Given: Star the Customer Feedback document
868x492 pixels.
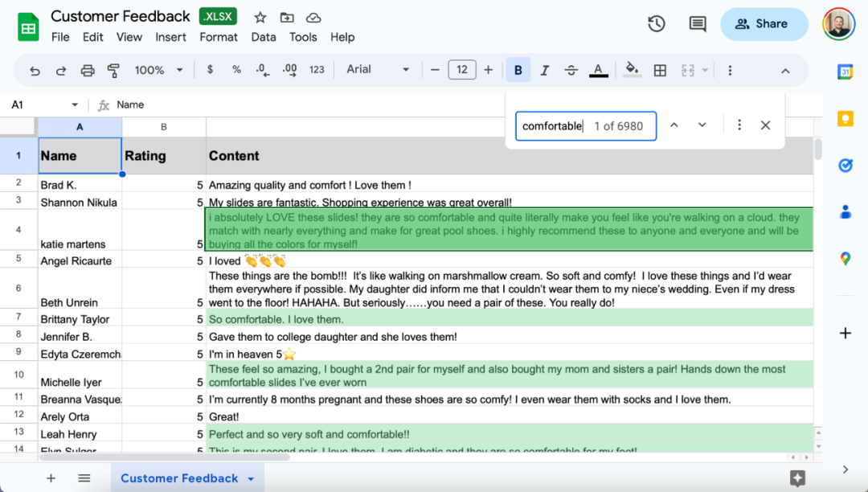Looking at the screenshot, I should [x=260, y=18].
